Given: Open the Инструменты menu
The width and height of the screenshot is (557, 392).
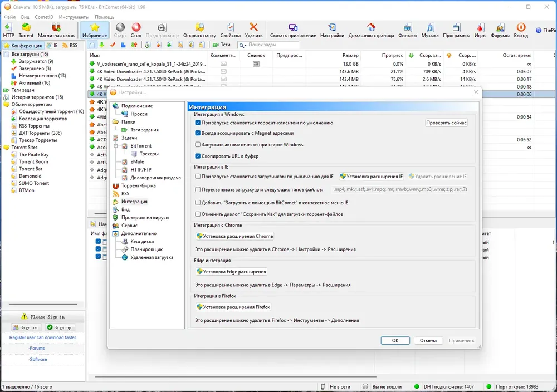Looking at the screenshot, I should [74, 17].
